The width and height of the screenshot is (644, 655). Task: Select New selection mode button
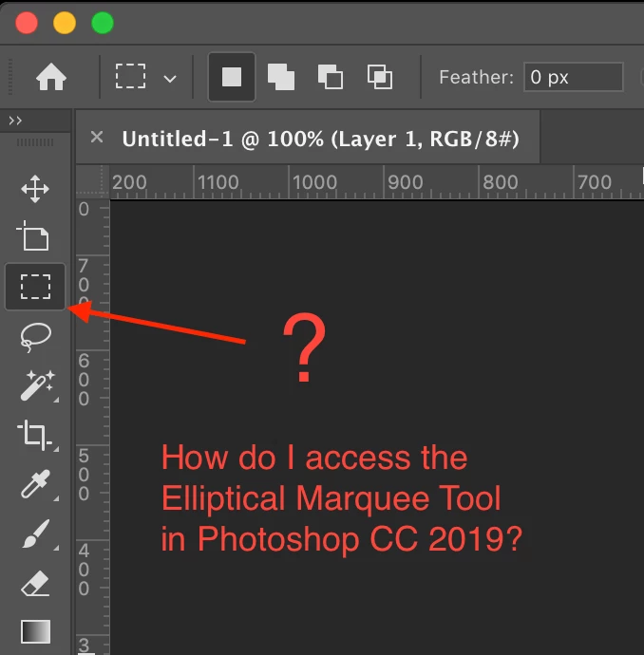click(232, 77)
